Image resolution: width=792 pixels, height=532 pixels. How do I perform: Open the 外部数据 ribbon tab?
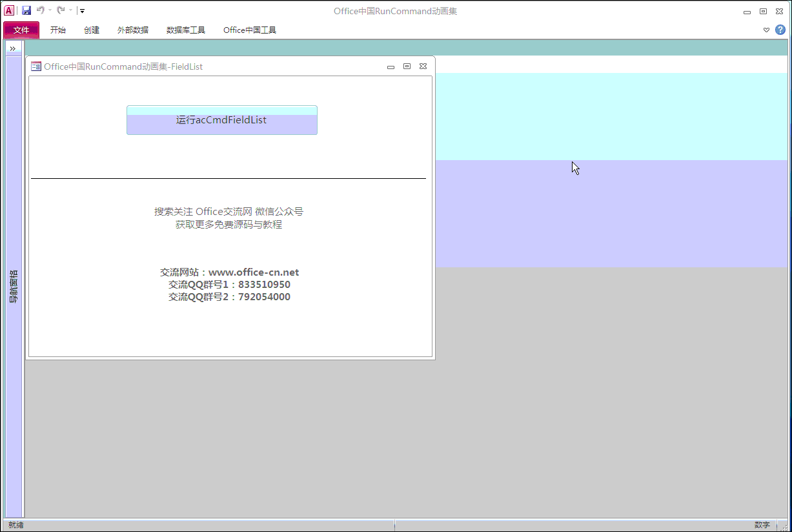133,30
